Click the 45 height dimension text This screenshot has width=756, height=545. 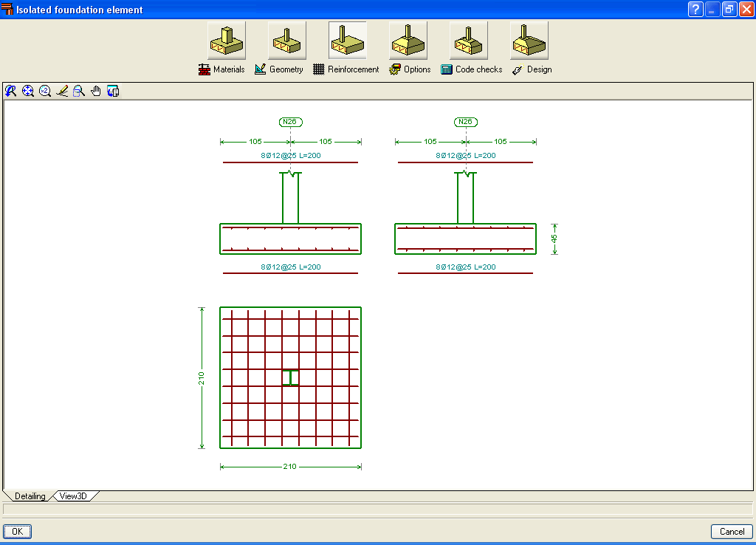pos(554,239)
